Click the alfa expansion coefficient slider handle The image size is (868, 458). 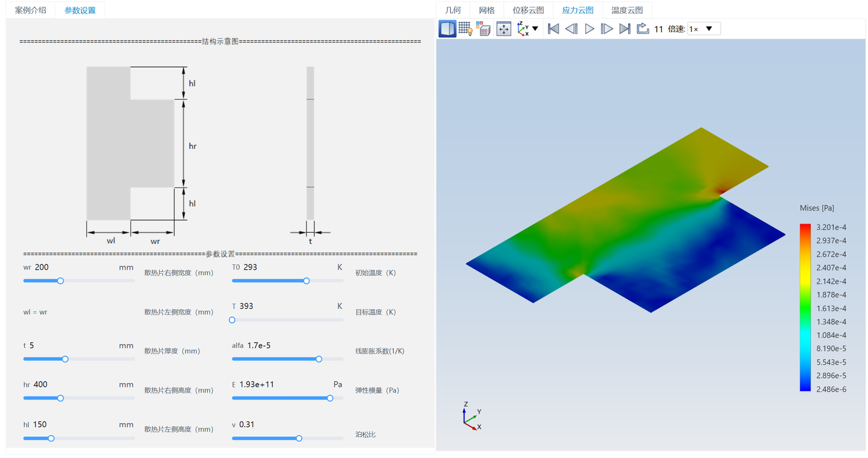pos(319,359)
